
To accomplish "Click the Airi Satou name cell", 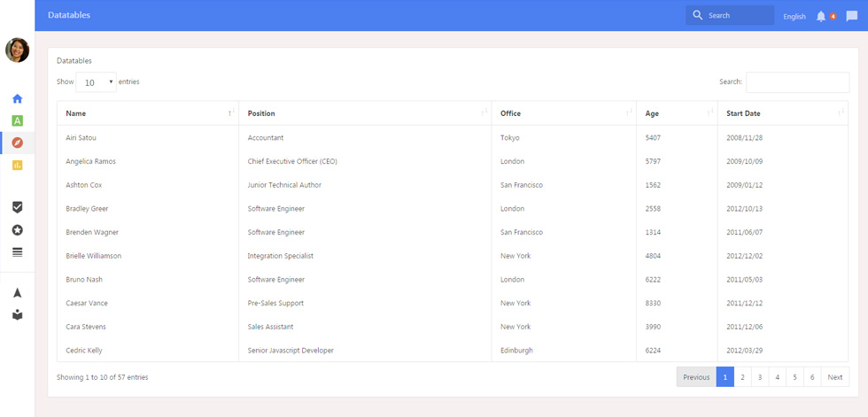I will coord(148,138).
